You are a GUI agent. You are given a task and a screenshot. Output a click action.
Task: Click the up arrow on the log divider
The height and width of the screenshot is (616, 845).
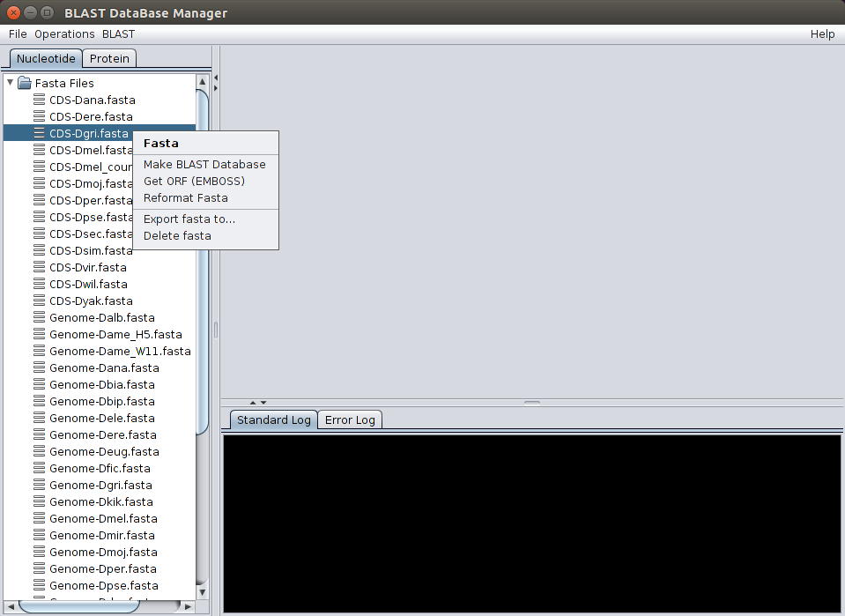point(253,403)
